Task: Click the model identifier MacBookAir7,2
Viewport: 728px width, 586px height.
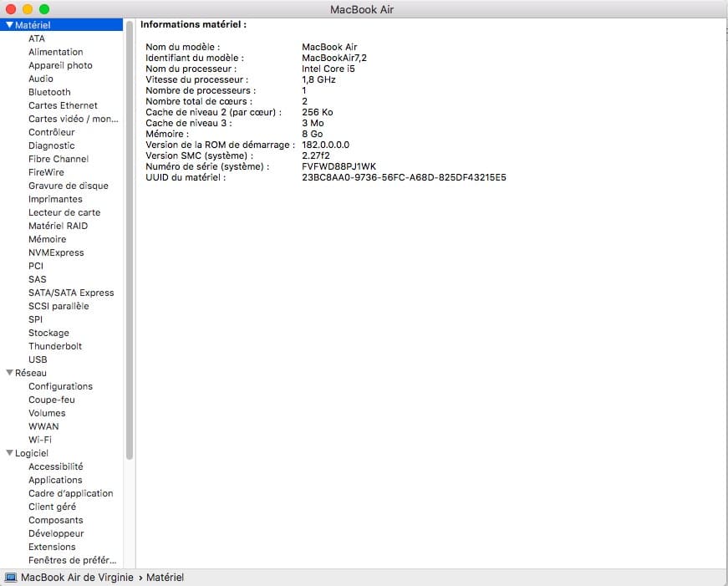Action: pyautogui.click(x=334, y=58)
